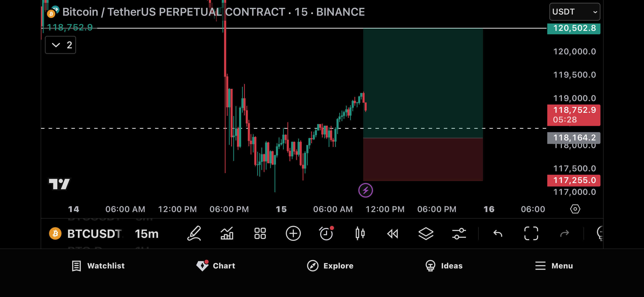Open chart settings via hexagon icon

(x=575, y=209)
